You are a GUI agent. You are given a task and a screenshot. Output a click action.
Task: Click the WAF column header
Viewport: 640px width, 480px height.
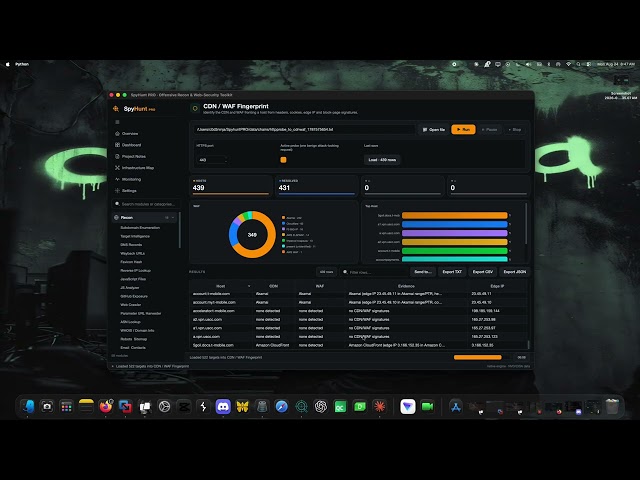click(320, 286)
